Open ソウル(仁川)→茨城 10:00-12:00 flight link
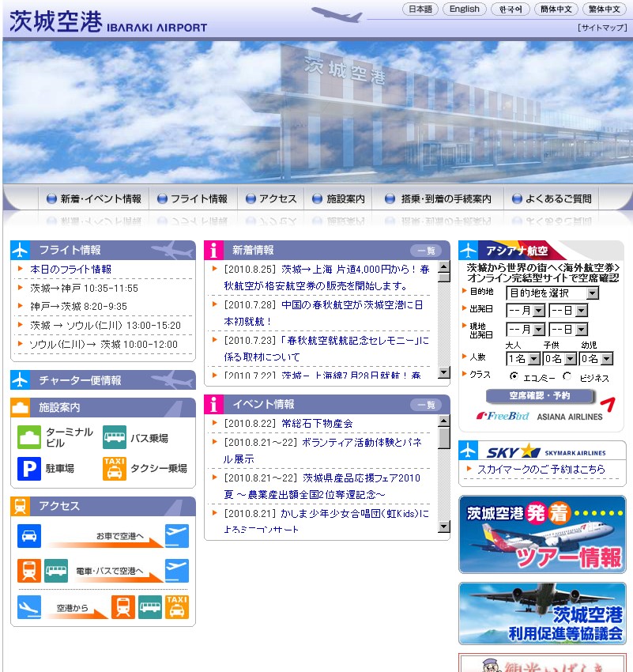 [104, 344]
